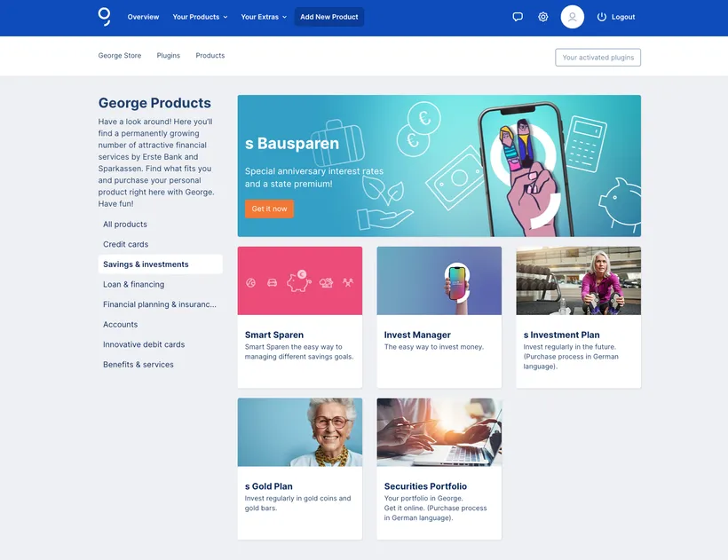Select Savings & investments category
The width and height of the screenshot is (728, 560).
(x=160, y=264)
